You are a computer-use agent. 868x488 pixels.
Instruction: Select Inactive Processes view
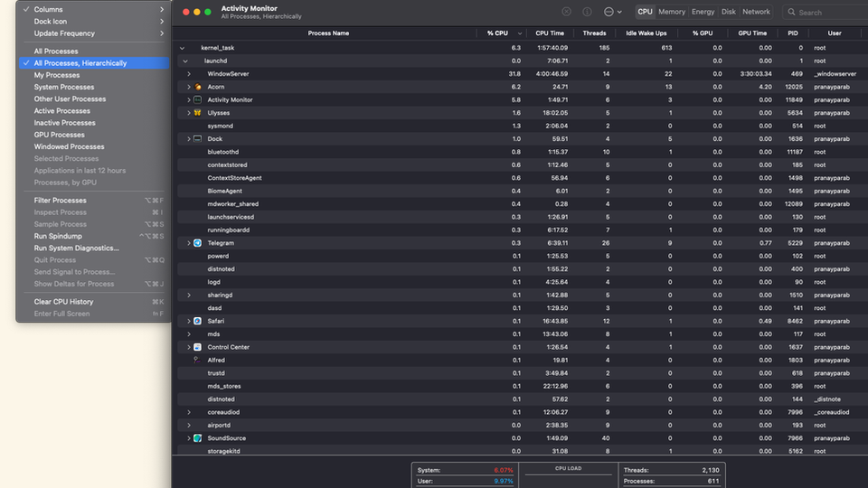pyautogui.click(x=93, y=123)
